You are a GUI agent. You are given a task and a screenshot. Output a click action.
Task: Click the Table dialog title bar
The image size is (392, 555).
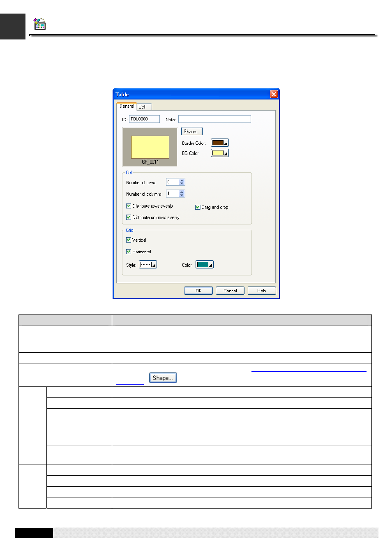[x=196, y=94]
